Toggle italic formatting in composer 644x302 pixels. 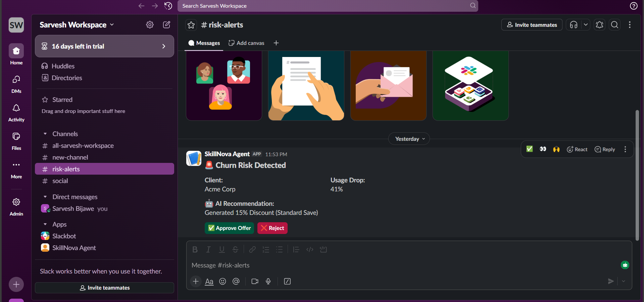pyautogui.click(x=208, y=249)
